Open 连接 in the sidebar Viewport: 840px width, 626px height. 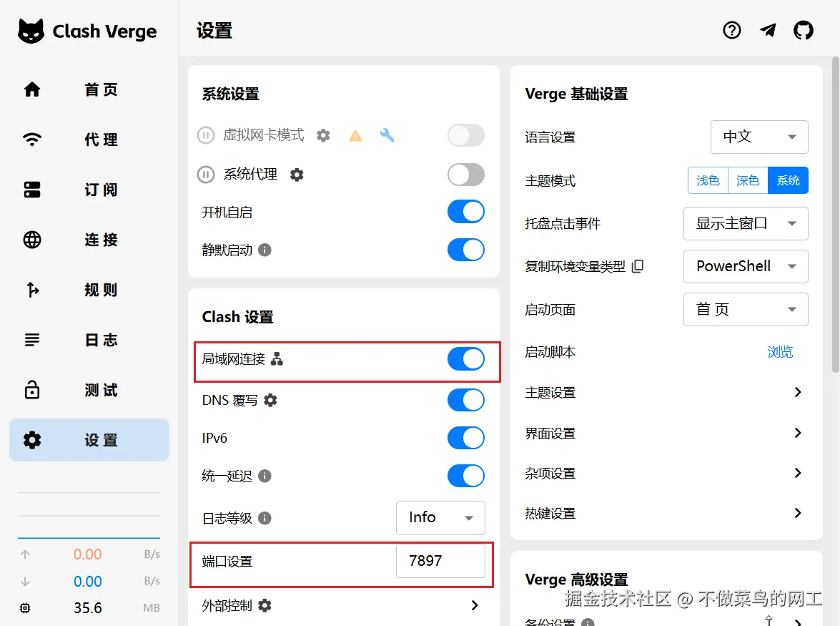pyautogui.click(x=89, y=240)
